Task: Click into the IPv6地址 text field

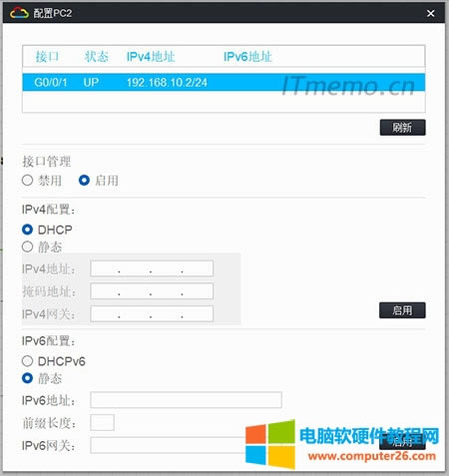Action: (186, 400)
